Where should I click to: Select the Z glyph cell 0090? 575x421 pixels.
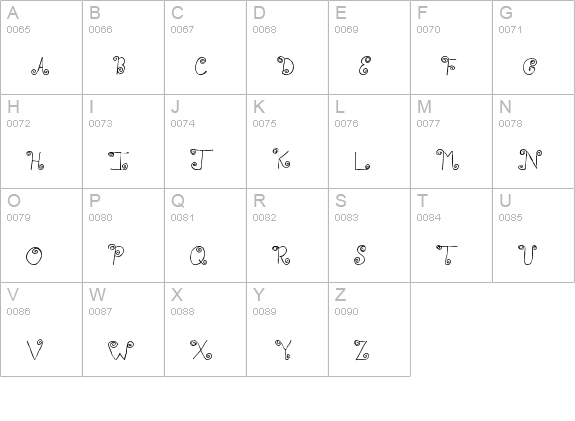point(369,329)
